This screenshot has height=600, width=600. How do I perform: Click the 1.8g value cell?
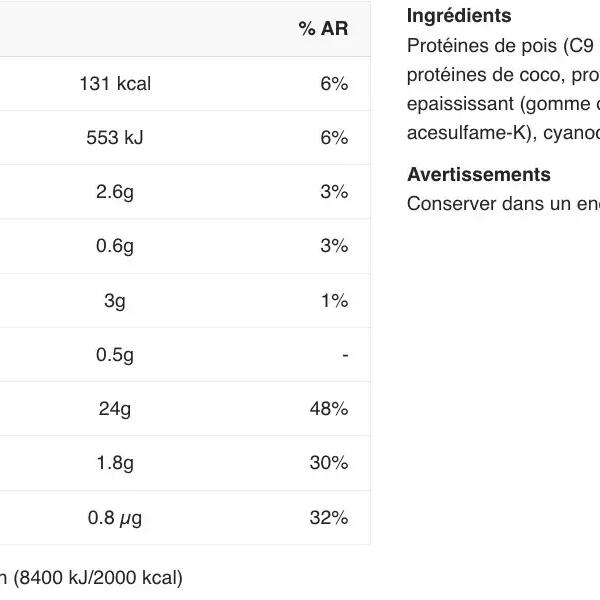tap(115, 463)
